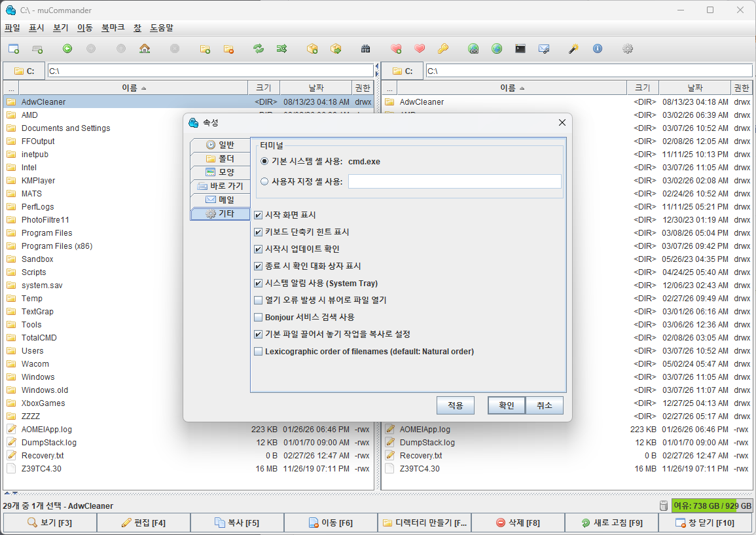Screen dimensions: 756x535
Task: Click the 적용 button
Action: coord(455,405)
